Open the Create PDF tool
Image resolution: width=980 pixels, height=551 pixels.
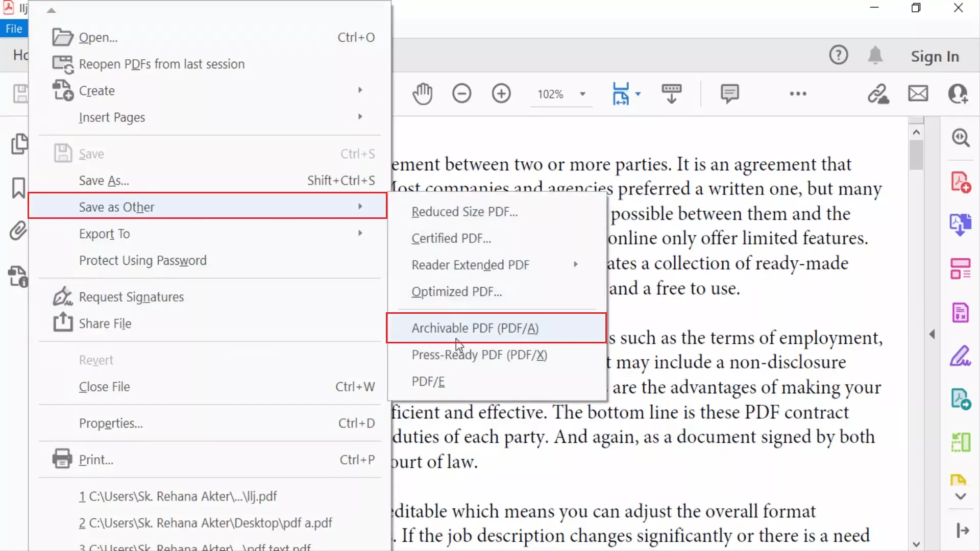tap(960, 181)
